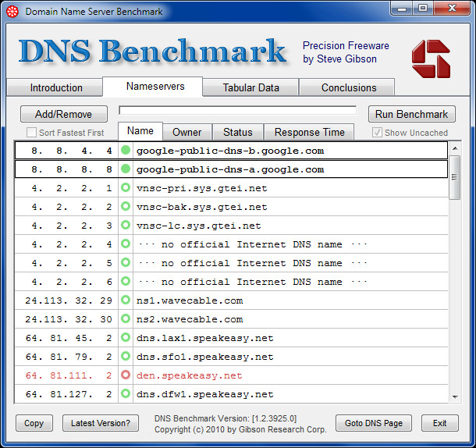The image size is (476, 448).
Task: Click the status ring for 4.2.2.6
Action: (126, 281)
